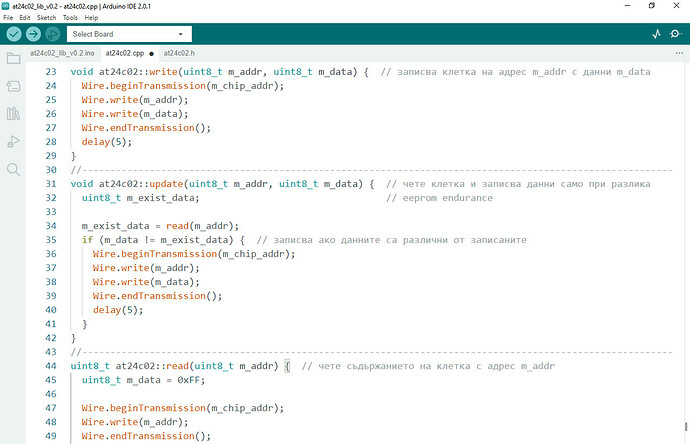Open the Serial Plotter
Viewport: 690px width, 444px height.
(x=657, y=34)
